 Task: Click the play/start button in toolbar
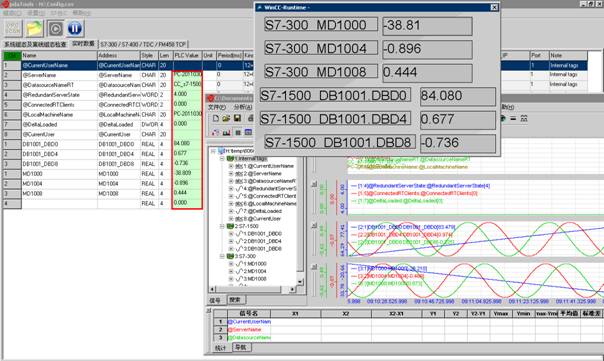pos(55,28)
